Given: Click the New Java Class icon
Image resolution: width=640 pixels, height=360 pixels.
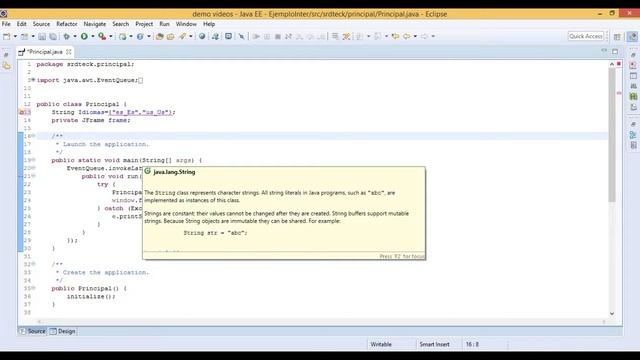Looking at the screenshot, I should point(140,36).
